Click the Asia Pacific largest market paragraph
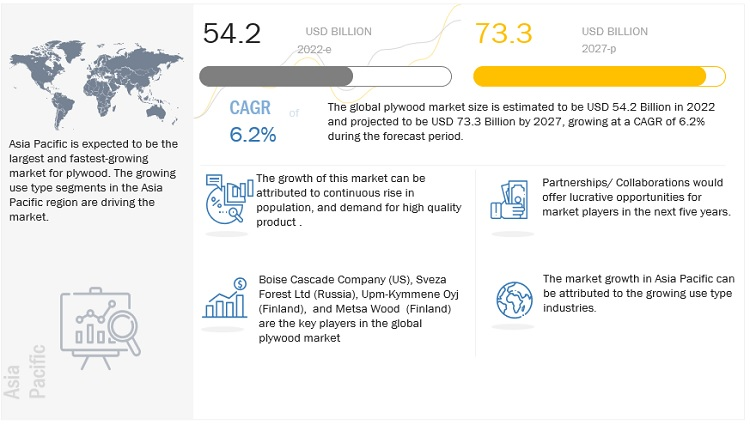Image resolution: width=750 pixels, height=425 pixels. 93,180
